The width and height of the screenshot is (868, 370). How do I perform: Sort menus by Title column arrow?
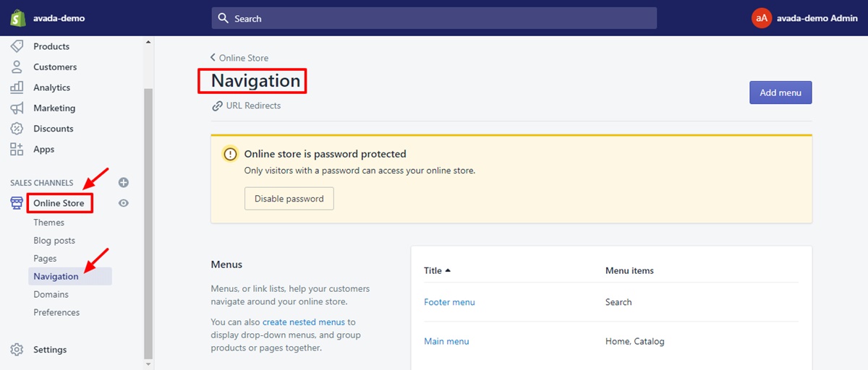pos(448,270)
